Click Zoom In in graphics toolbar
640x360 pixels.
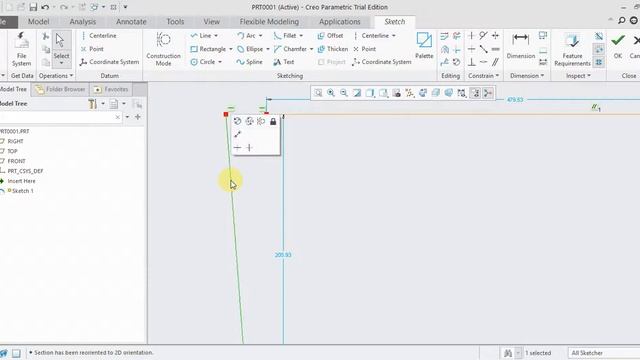pyautogui.click(x=331, y=93)
